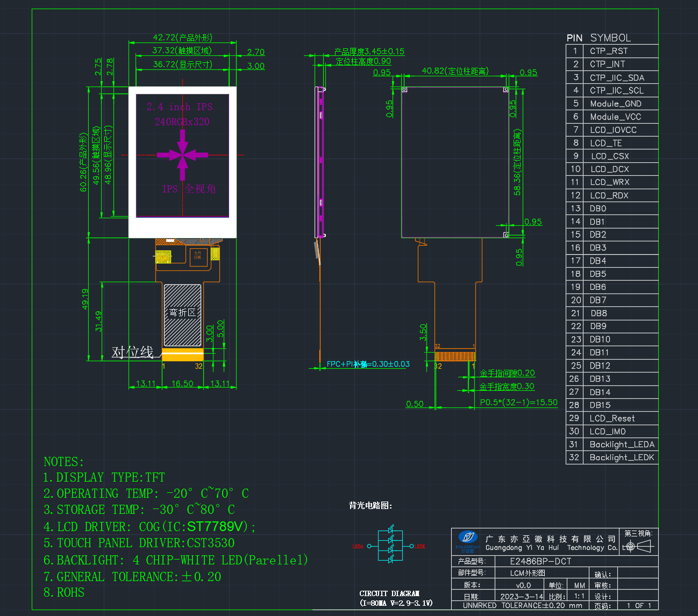Viewport: 698px width, 616px height.
Task: Select the CTP_IIC_SDA pin row
Action: click(x=612, y=77)
